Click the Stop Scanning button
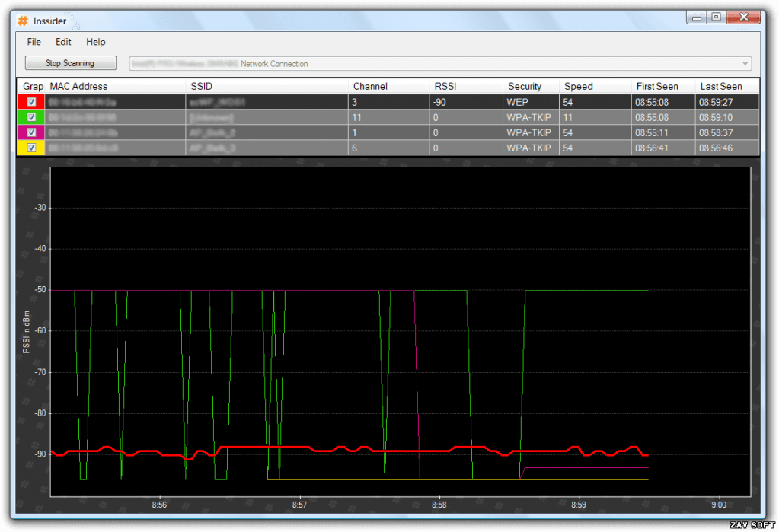 tap(71, 63)
